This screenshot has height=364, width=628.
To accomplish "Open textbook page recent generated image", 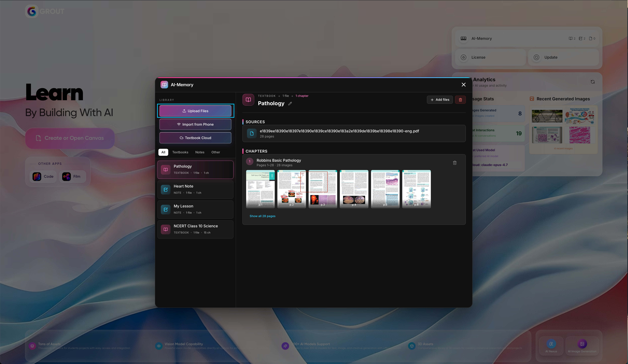I will [547, 135].
